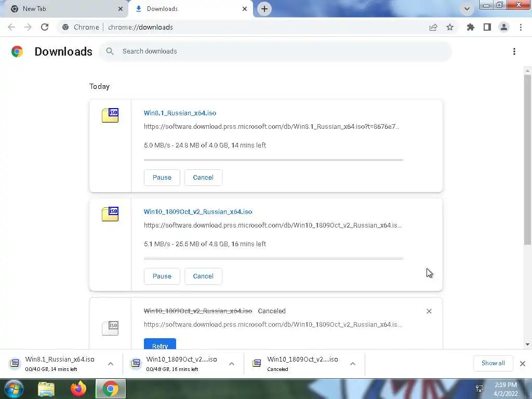
Task: Share this page using address bar icon
Action: [x=433, y=27]
